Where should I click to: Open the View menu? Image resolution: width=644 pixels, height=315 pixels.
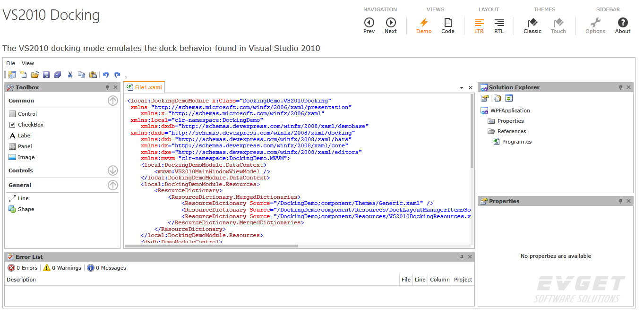pyautogui.click(x=28, y=63)
